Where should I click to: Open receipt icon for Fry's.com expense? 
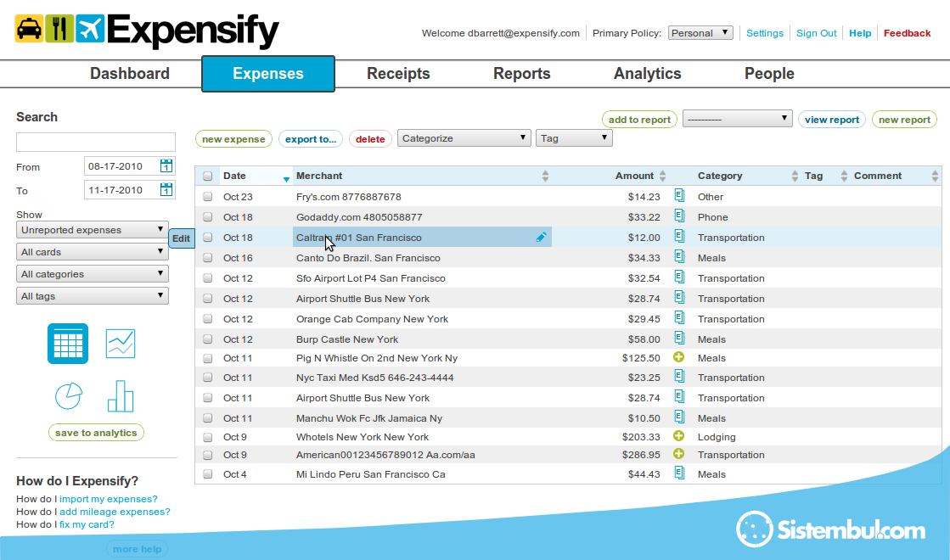(x=679, y=195)
